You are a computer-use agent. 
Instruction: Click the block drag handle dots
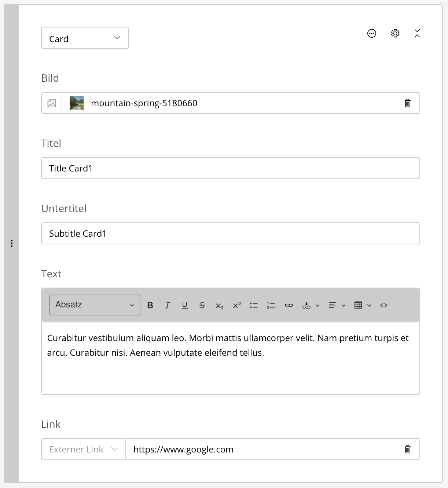click(x=12, y=243)
